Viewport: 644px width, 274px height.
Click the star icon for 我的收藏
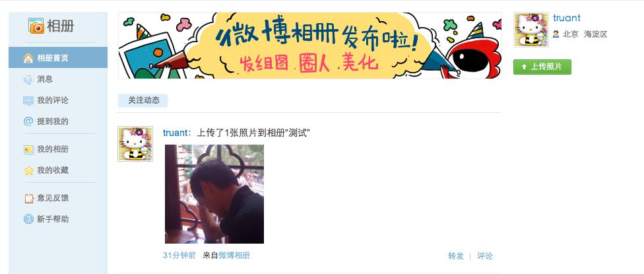tap(28, 170)
